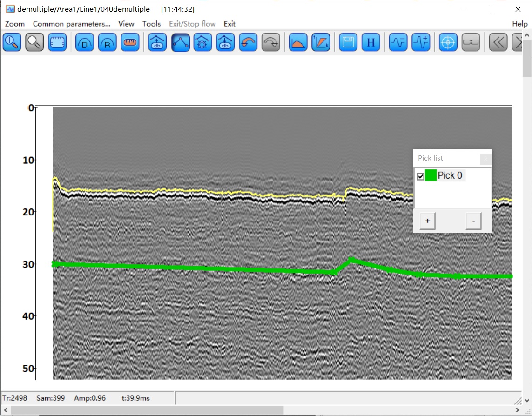Click the rectangular selection frame icon
The image size is (532, 416).
click(57, 42)
